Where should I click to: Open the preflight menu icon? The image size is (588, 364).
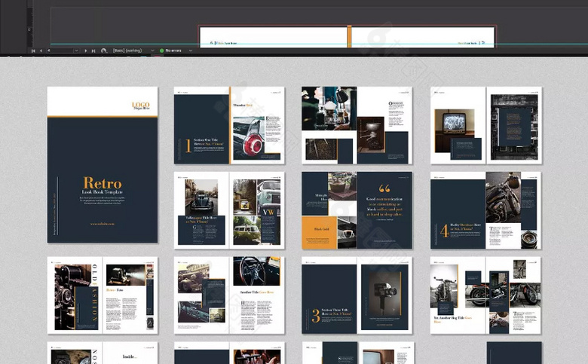click(x=104, y=50)
